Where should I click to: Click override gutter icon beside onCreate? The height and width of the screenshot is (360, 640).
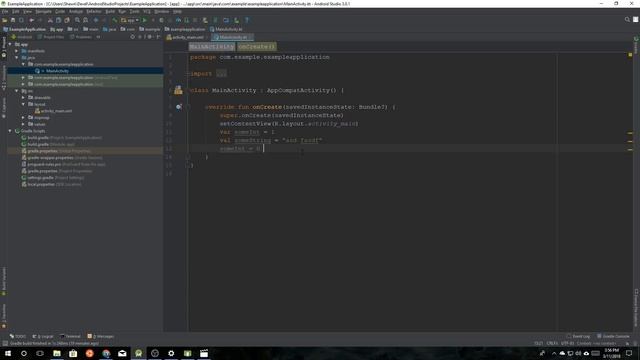tap(179, 107)
